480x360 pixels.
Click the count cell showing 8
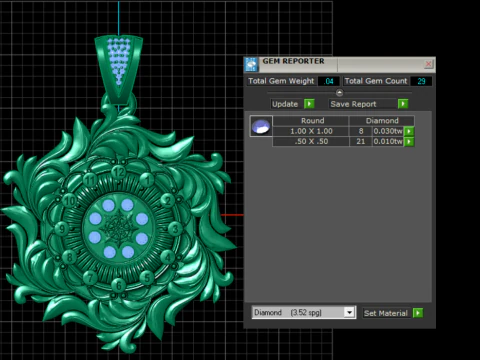click(x=361, y=131)
